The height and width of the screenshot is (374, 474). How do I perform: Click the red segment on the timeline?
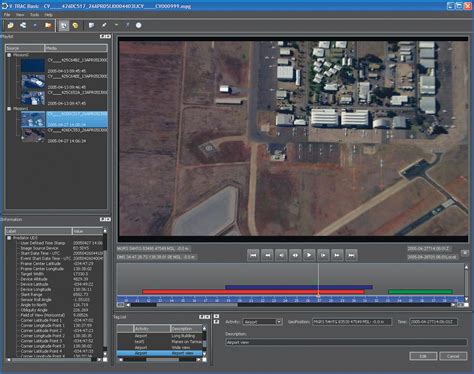pyautogui.click(x=253, y=292)
